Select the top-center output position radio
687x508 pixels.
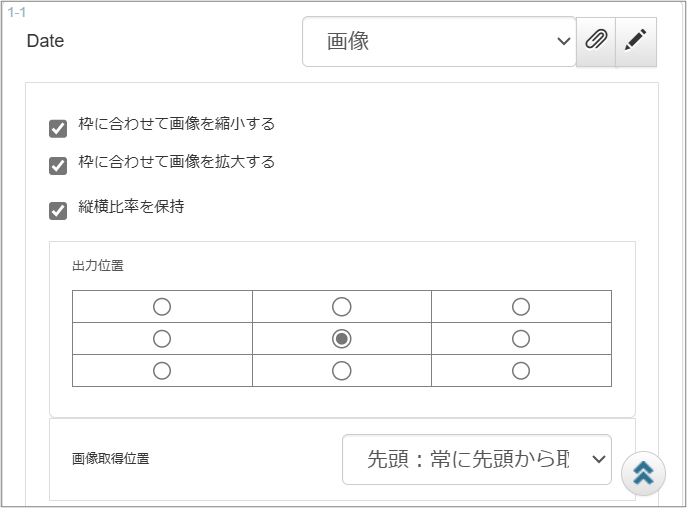341,306
